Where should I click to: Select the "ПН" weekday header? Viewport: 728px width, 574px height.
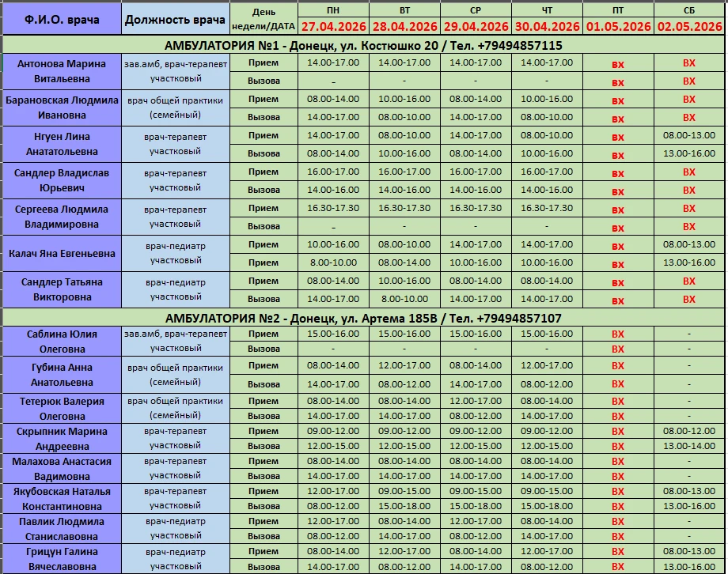click(333, 10)
